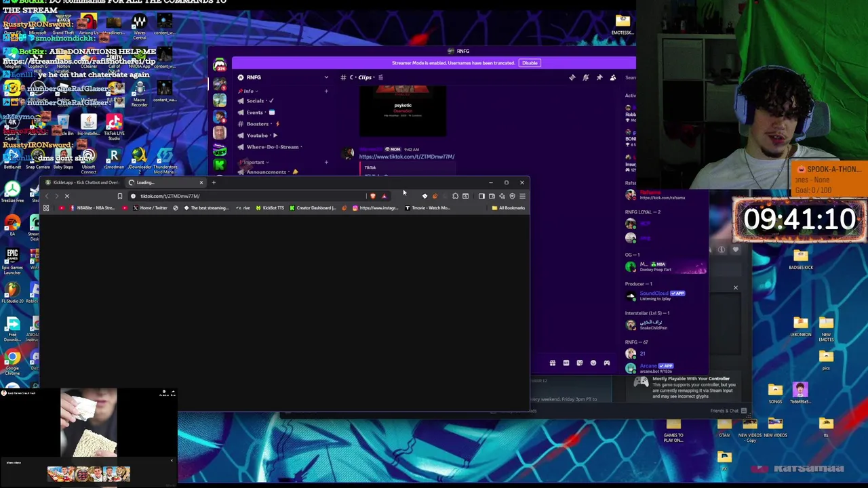Image resolution: width=868 pixels, height=488 pixels.
Task: Open the emoji picker in Discord
Action: tap(593, 363)
